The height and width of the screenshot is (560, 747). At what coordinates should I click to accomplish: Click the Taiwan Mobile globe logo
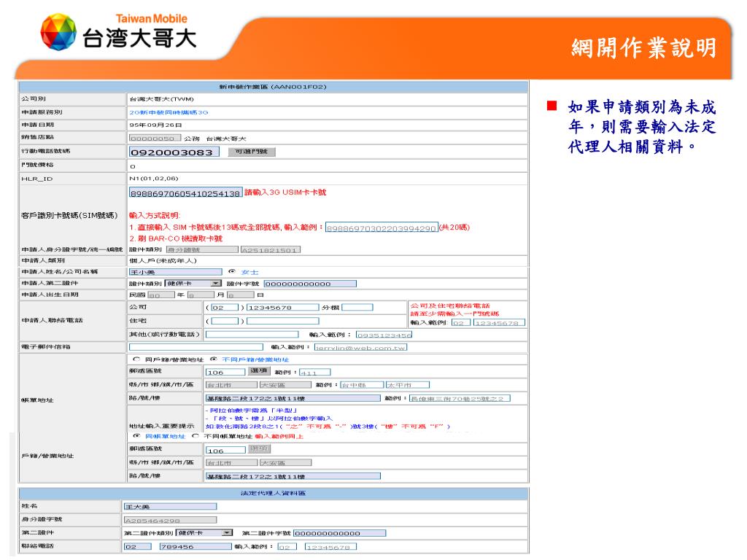click(x=58, y=32)
